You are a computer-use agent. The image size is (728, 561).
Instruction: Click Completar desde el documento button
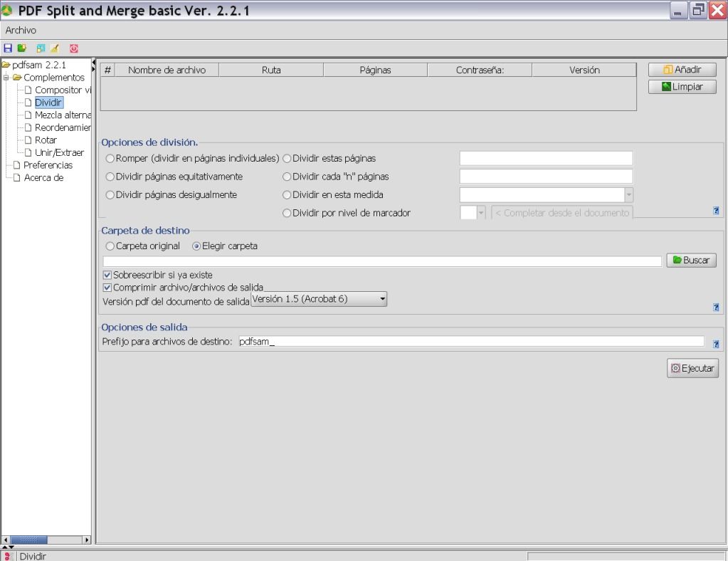point(561,213)
